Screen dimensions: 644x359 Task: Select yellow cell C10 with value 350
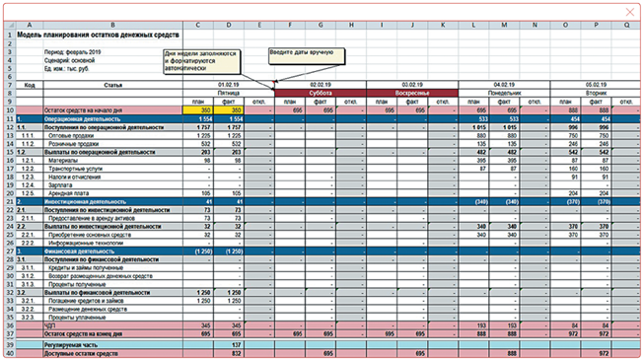[198, 110]
